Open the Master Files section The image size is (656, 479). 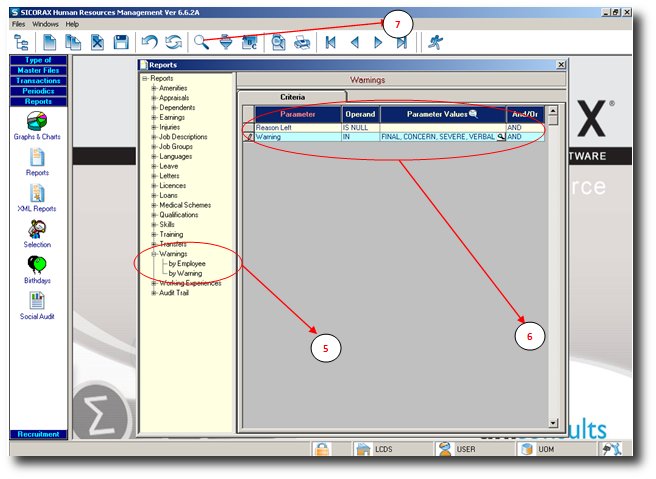38,70
